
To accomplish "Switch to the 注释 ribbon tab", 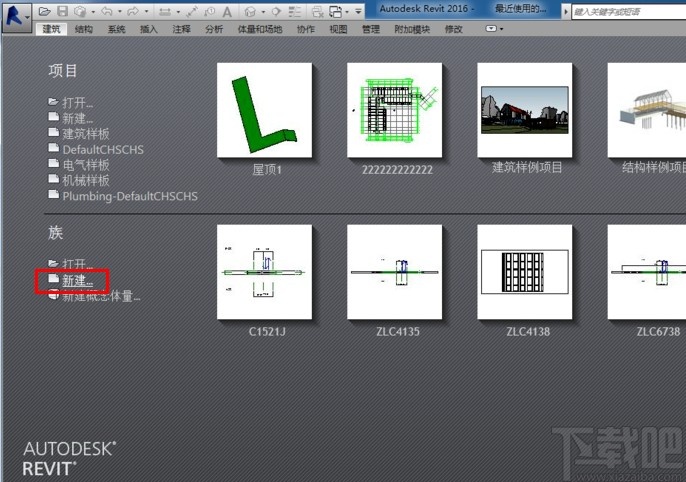I will 181,29.
